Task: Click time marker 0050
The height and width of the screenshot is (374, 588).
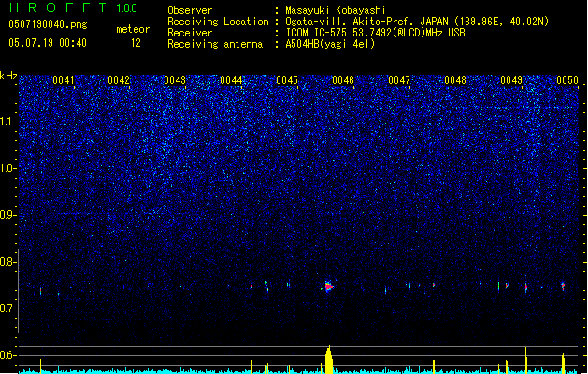Action: pos(567,80)
